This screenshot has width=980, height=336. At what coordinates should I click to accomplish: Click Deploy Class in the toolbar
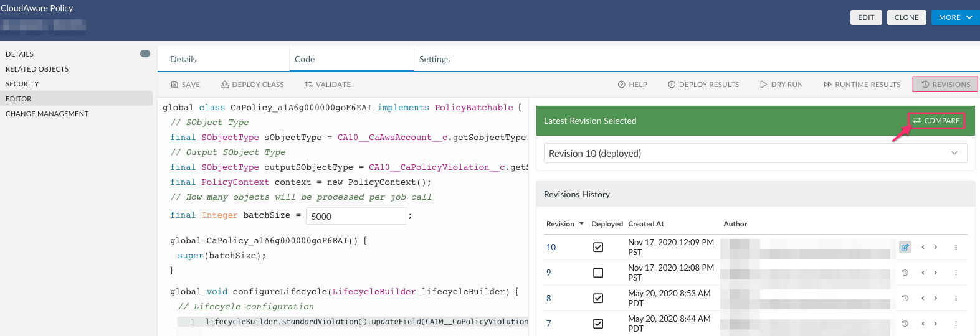tap(252, 85)
